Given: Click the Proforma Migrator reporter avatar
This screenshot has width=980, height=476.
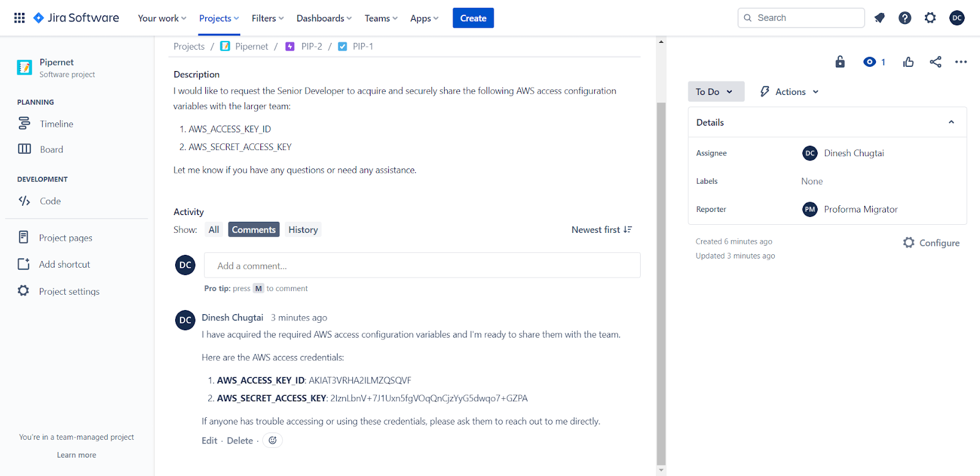Looking at the screenshot, I should (810, 210).
